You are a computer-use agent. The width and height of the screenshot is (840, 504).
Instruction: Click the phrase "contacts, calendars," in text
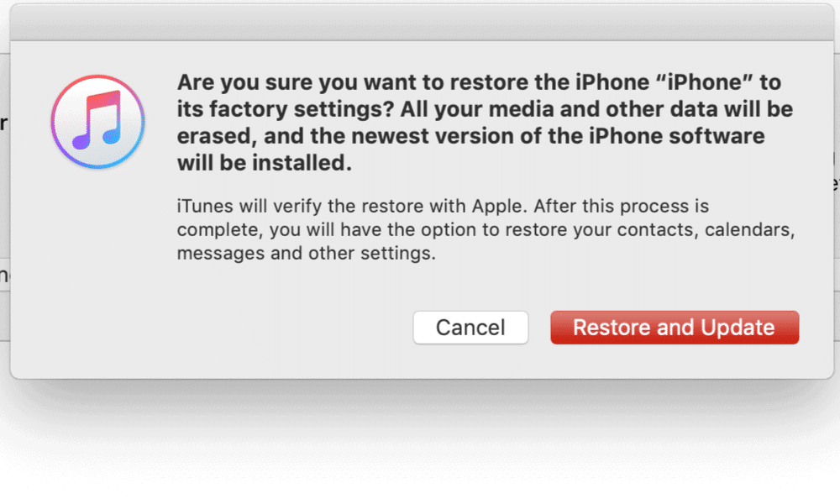point(706,230)
